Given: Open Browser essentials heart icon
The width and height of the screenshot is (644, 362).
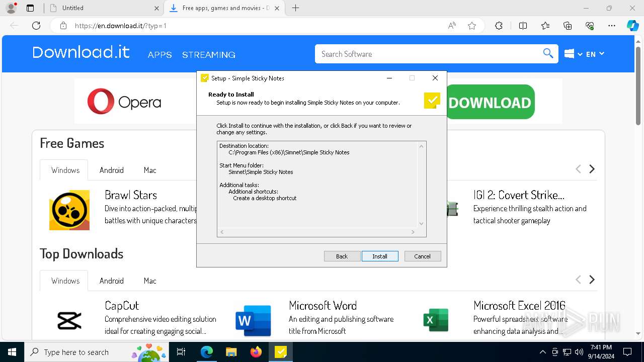Looking at the screenshot, I should point(590,26).
